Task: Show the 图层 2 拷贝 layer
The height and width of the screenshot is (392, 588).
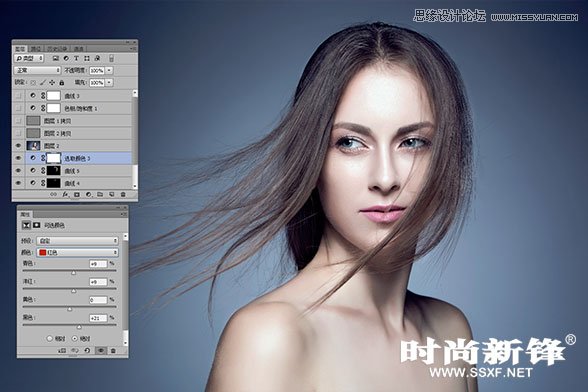Action: (x=18, y=133)
